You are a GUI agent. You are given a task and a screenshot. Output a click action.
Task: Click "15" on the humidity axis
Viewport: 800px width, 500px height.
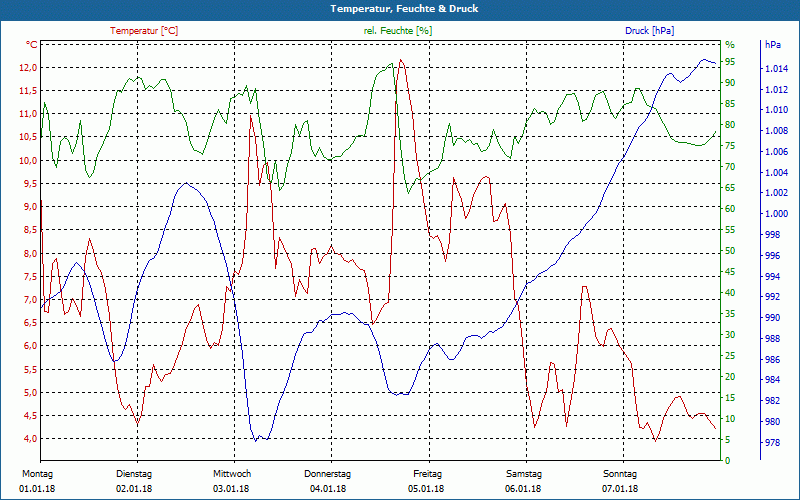point(730,397)
